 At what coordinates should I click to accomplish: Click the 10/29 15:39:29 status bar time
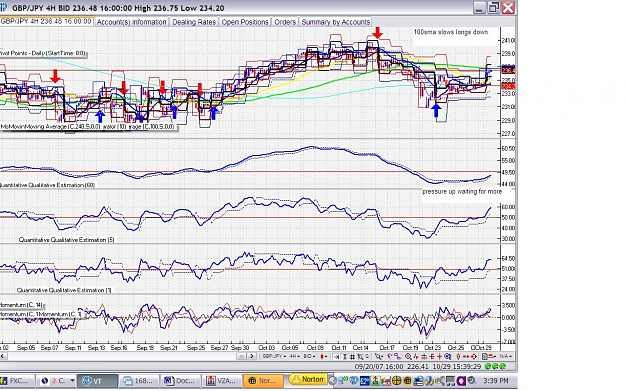[x=457, y=366]
